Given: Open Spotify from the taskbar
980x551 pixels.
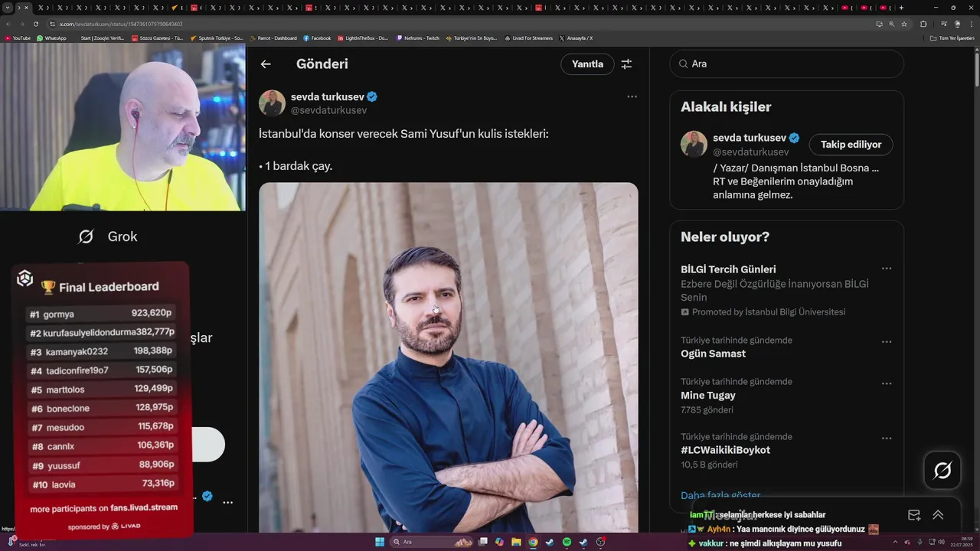Looking at the screenshot, I should point(567,542).
